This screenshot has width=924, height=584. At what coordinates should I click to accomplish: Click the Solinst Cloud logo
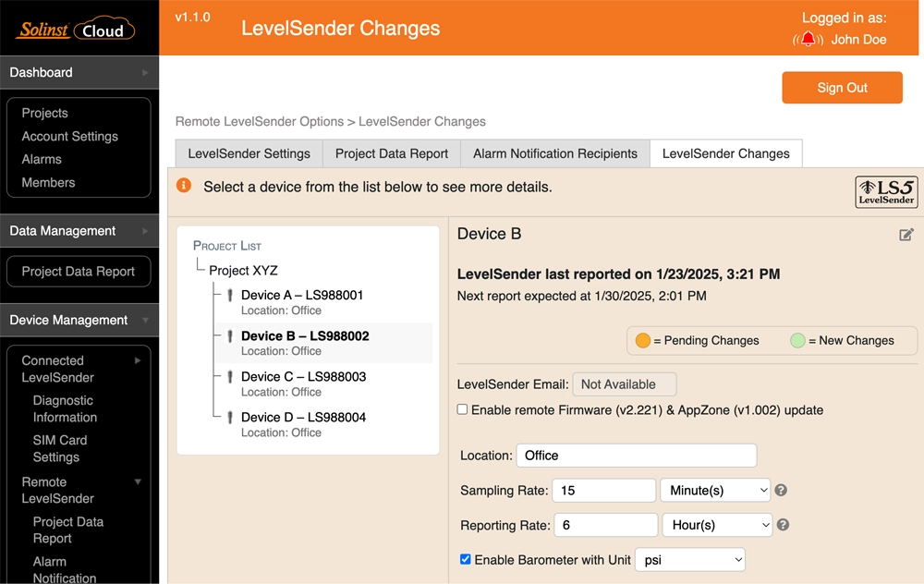(74, 29)
